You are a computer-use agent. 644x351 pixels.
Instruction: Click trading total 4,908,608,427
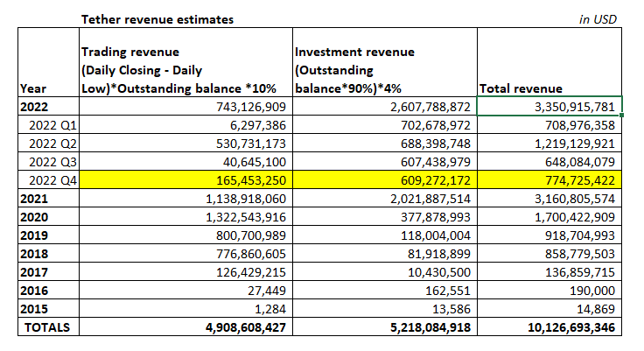click(x=185, y=326)
